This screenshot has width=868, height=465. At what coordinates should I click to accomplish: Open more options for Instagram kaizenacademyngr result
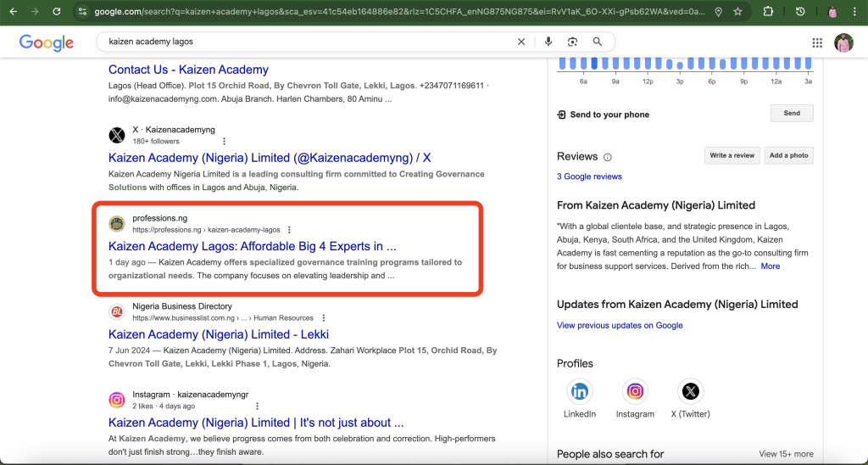257,406
